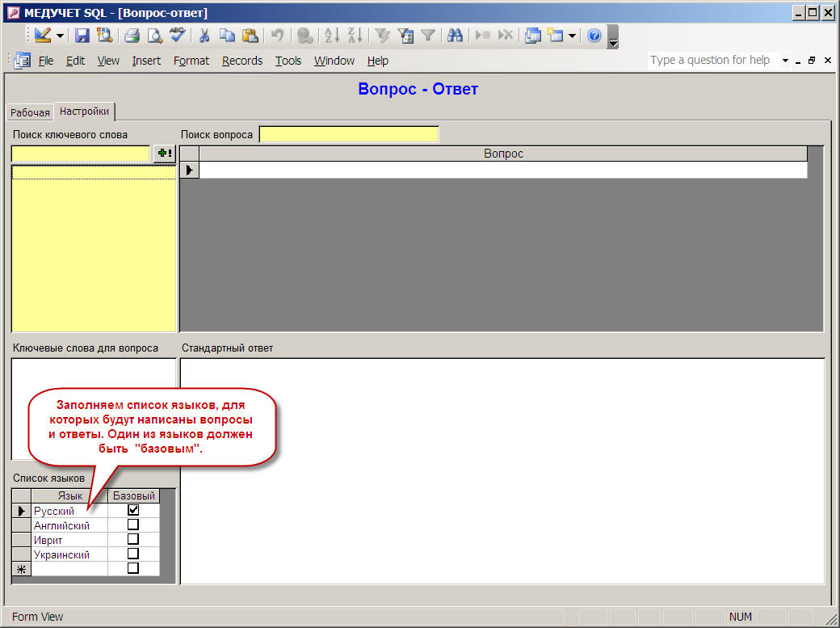Click the Help question mark icon
Viewport: 840px width, 628px height.
coord(594,36)
